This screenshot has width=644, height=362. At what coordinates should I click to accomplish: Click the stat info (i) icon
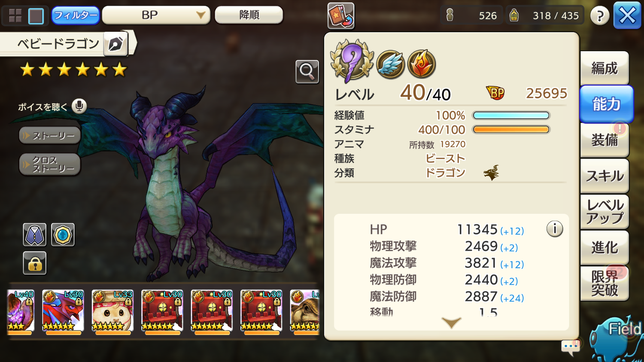pyautogui.click(x=555, y=229)
